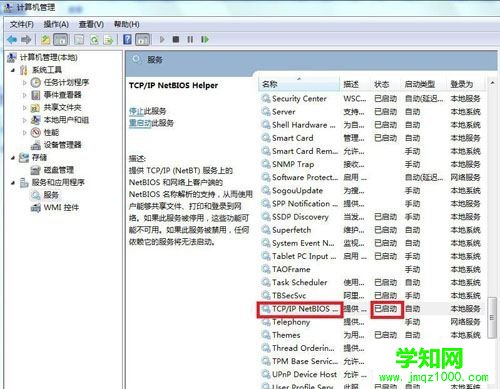Open the 文件(F) menu
Viewport: 500px width, 389px height.
(22, 24)
